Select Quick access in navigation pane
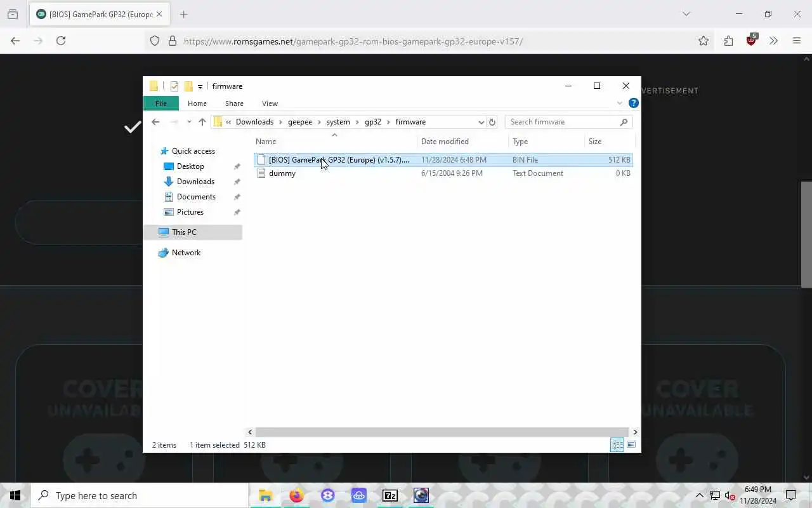 [193, 151]
